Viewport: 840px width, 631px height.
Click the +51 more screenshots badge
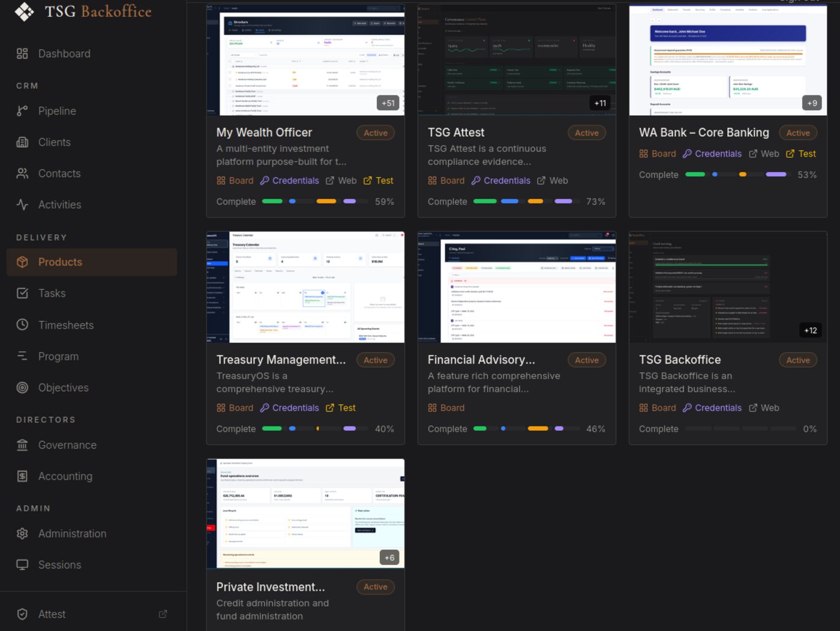(389, 103)
